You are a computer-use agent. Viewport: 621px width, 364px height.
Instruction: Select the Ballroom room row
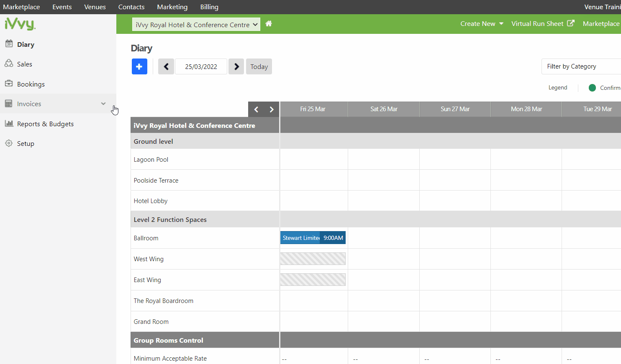tap(205, 238)
